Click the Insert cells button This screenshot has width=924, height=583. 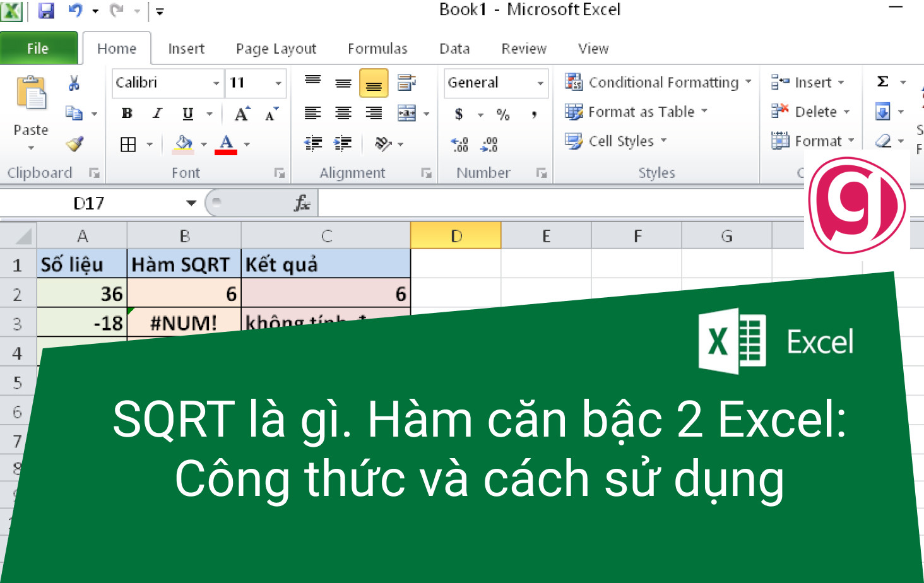pyautogui.click(x=807, y=82)
